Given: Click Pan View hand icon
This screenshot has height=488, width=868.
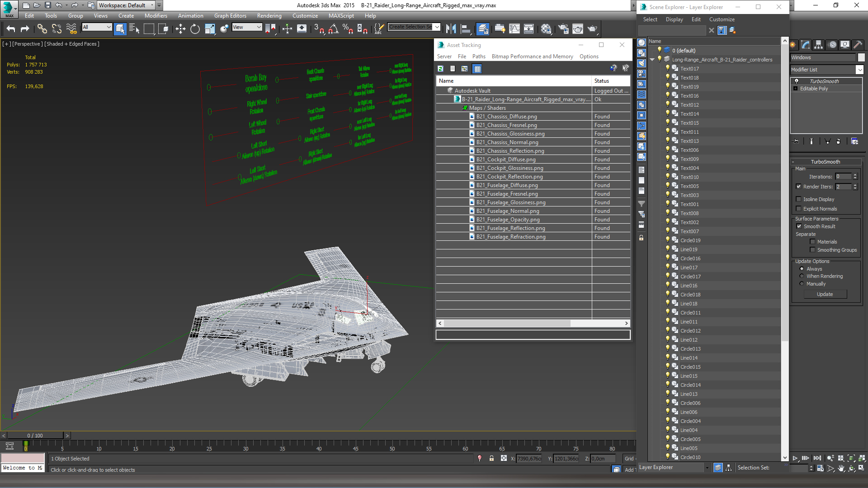Looking at the screenshot, I should (x=841, y=469).
